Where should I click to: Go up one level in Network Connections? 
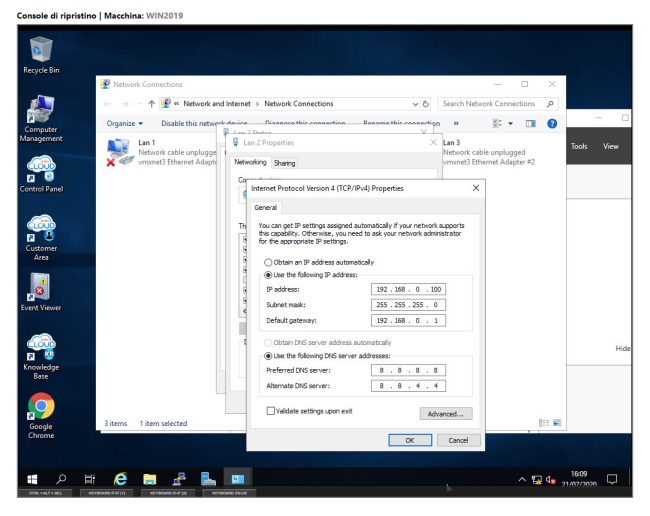point(151,104)
